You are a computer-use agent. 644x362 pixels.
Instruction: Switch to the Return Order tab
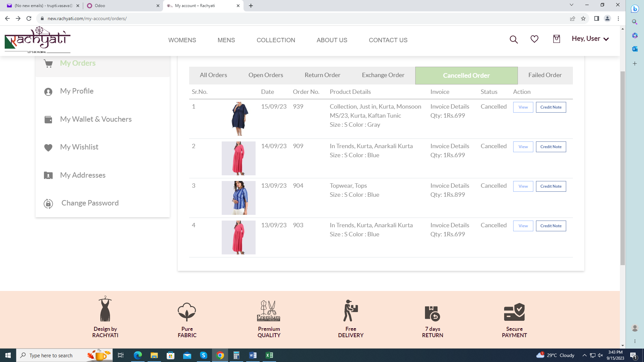(322, 75)
